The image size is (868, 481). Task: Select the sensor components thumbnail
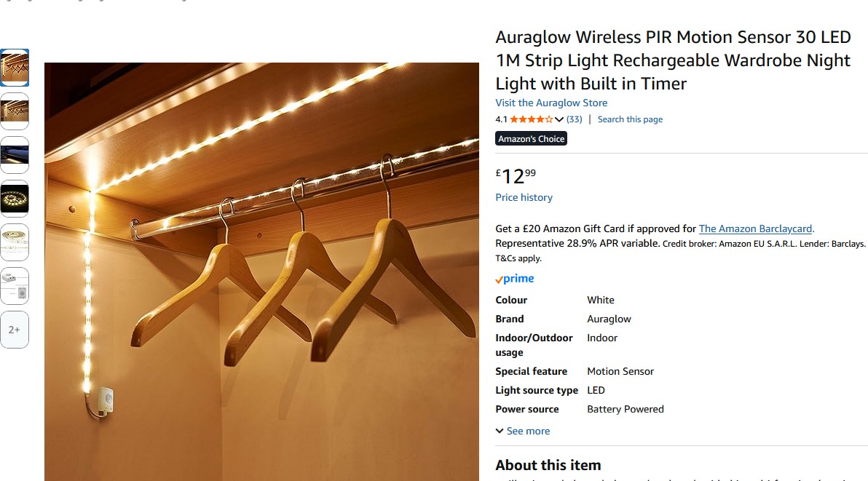click(15, 286)
